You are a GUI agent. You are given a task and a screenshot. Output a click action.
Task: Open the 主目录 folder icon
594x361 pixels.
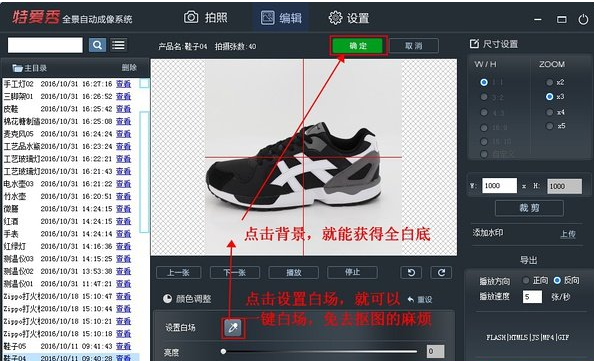click(x=17, y=68)
